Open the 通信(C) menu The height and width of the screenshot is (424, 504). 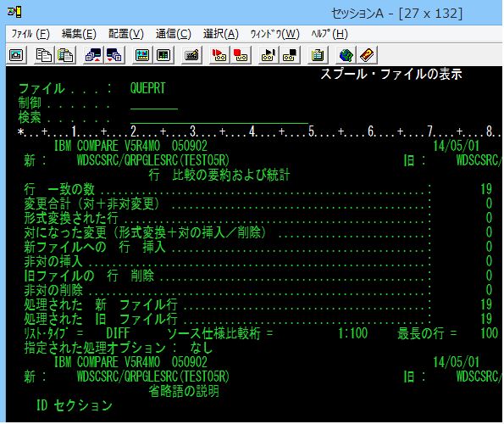(174, 33)
